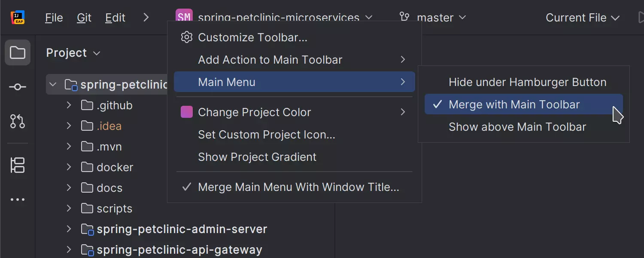Select the Commit tool window icon
Image resolution: width=644 pixels, height=258 pixels.
coord(17,86)
